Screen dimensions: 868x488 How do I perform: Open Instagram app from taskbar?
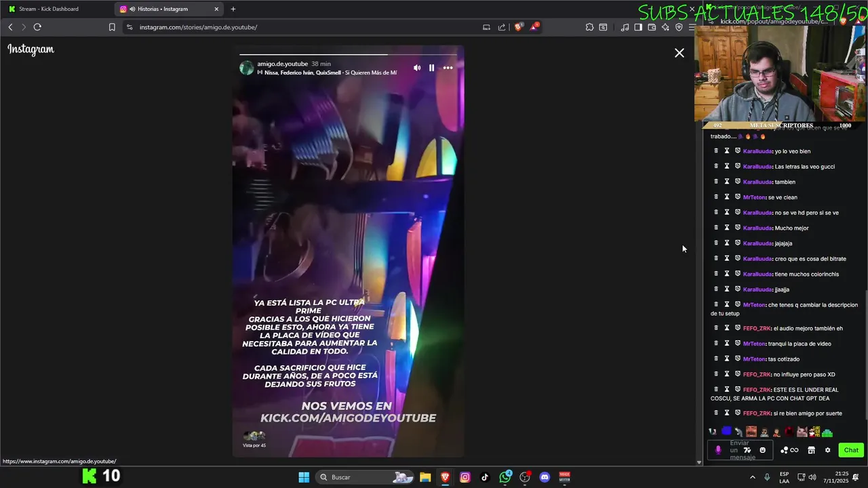coord(465,477)
